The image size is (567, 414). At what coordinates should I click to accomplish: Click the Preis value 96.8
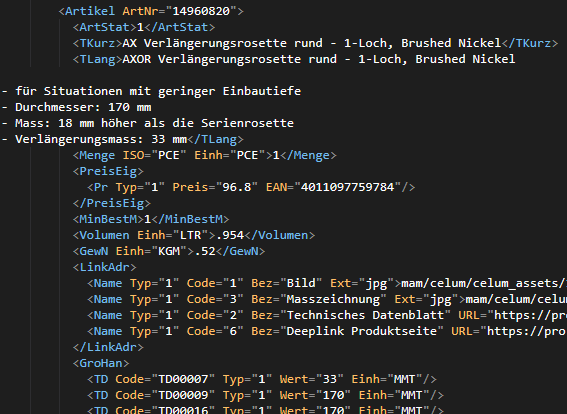236,187
